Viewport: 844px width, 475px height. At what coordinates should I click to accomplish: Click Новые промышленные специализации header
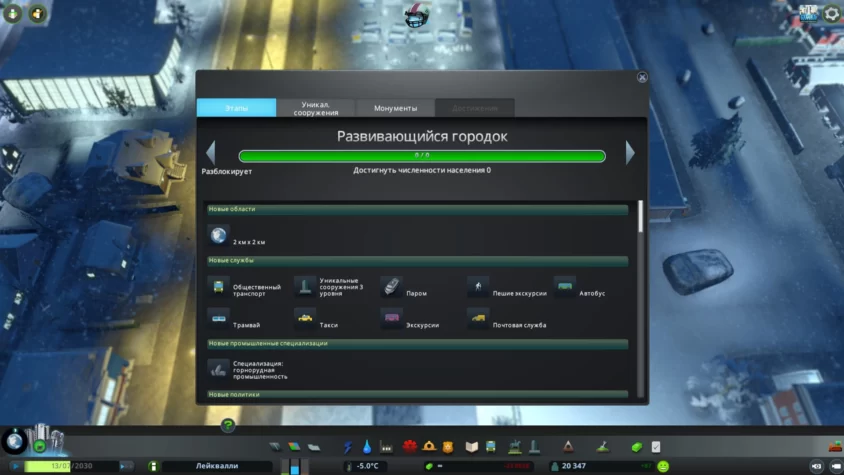[x=417, y=344]
